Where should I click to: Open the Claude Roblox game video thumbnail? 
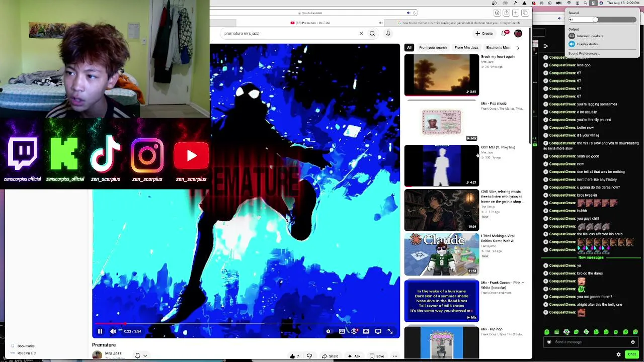(x=442, y=254)
